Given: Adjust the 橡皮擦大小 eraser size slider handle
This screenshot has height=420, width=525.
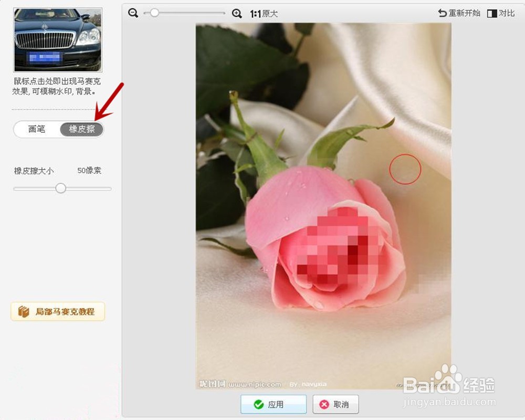Looking at the screenshot, I should tap(61, 188).
